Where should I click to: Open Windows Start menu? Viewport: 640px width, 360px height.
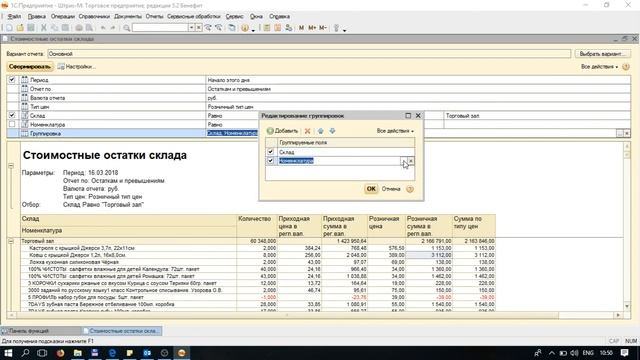8,353
